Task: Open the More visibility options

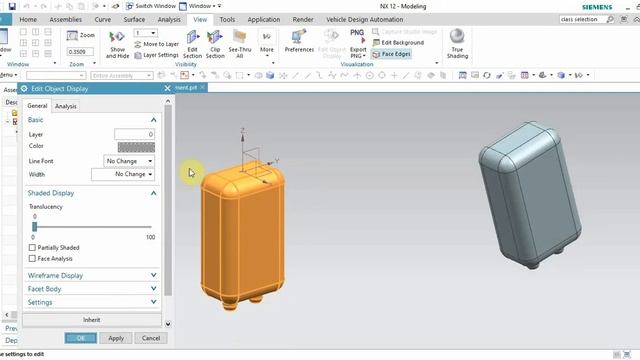Action: click(267, 43)
